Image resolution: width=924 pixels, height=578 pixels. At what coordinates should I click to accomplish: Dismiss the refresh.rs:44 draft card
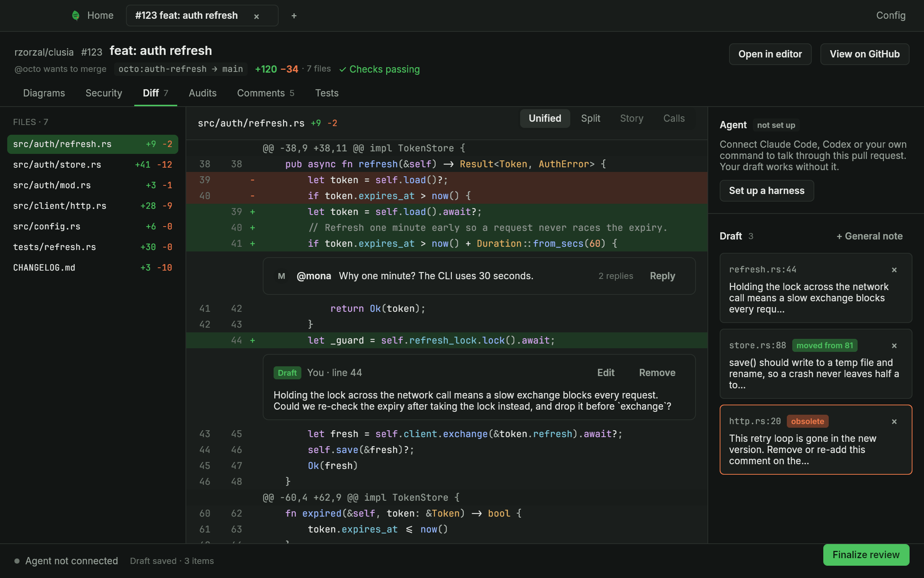894,270
